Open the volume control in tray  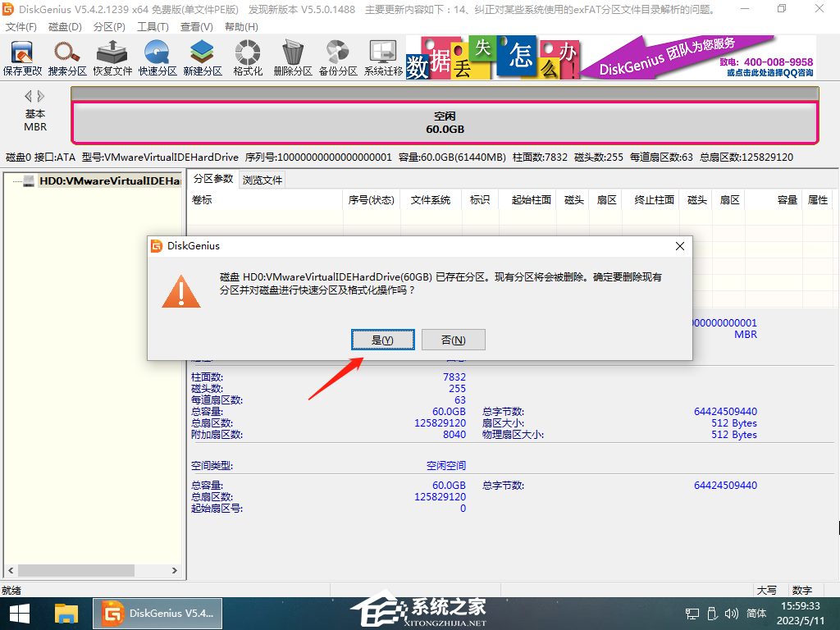click(x=731, y=614)
